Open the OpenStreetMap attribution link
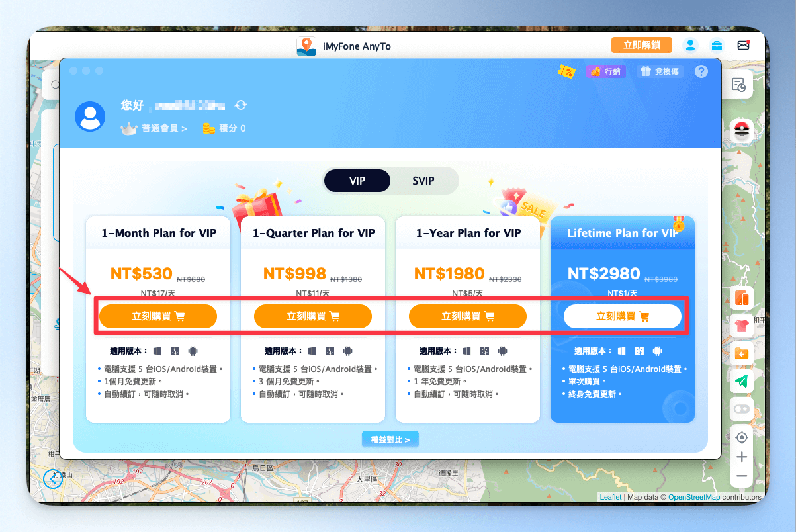 (694, 497)
